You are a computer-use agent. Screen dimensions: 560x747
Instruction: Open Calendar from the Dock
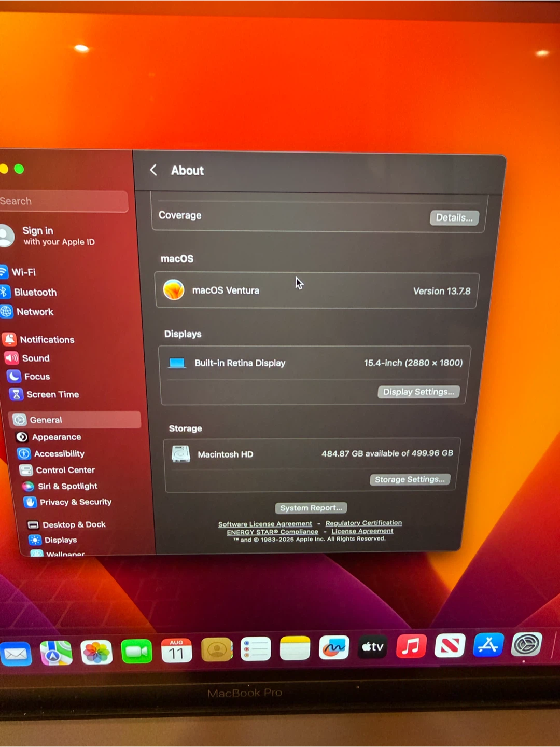click(176, 651)
